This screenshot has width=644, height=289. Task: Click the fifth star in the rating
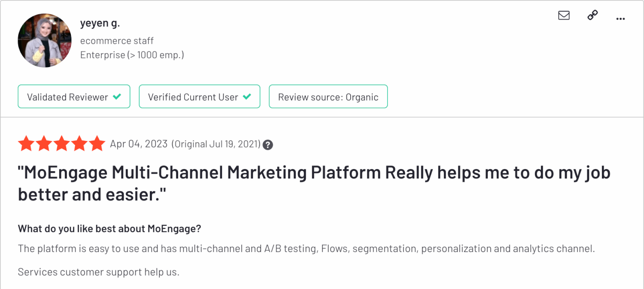(97, 144)
